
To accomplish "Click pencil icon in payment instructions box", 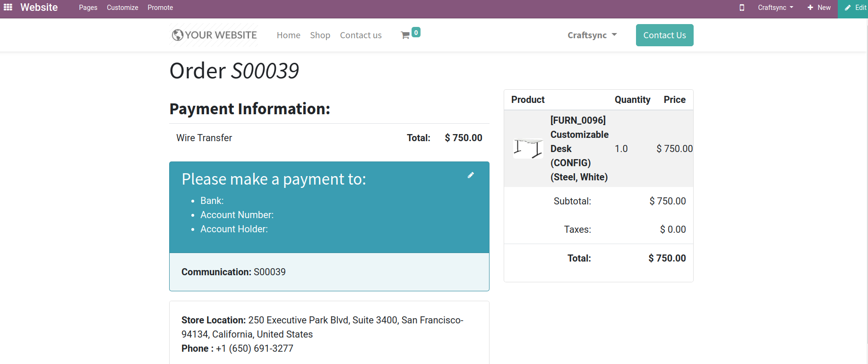I will pyautogui.click(x=471, y=175).
